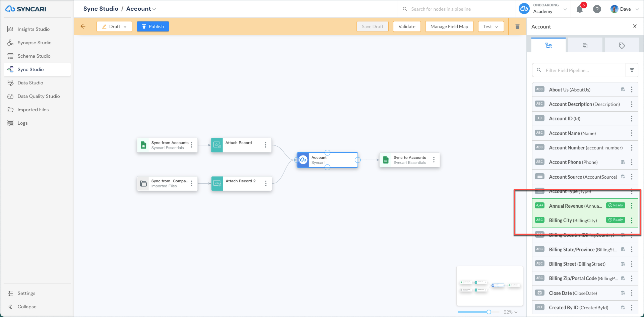Open Data Studio from sidebar
Image resolution: width=644 pixels, height=317 pixels.
[30, 83]
